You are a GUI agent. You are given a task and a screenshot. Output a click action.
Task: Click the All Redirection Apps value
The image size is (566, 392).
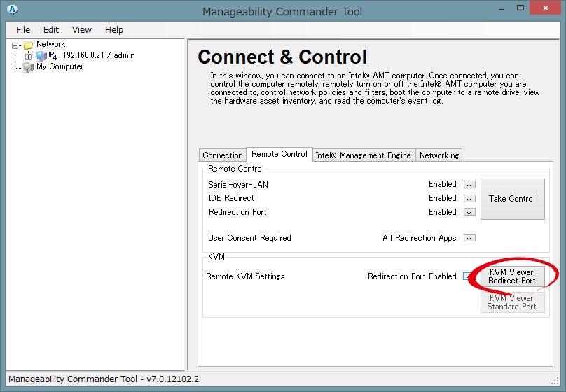pos(420,238)
